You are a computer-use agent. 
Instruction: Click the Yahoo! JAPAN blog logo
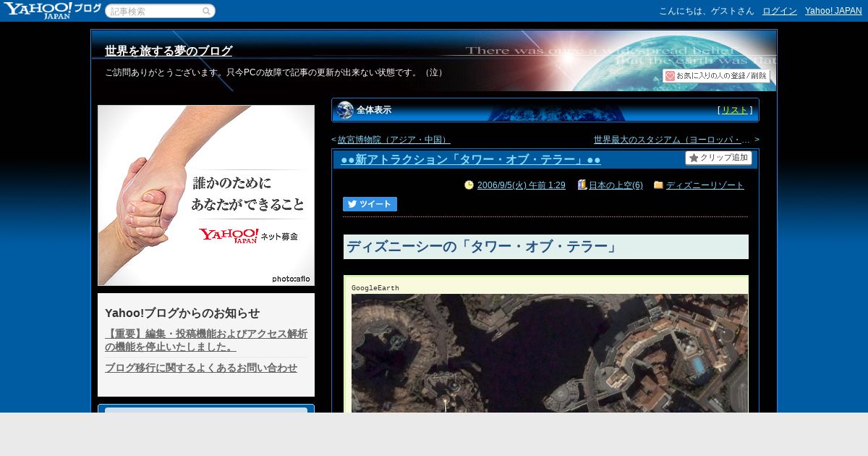pos(52,10)
